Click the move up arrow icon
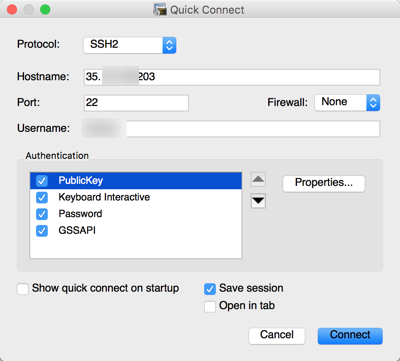The height and width of the screenshot is (361, 400). (x=258, y=180)
